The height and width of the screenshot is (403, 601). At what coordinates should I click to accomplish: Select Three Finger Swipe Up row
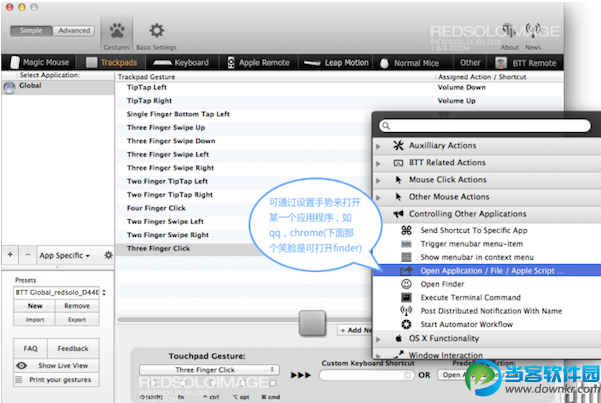pos(244,128)
